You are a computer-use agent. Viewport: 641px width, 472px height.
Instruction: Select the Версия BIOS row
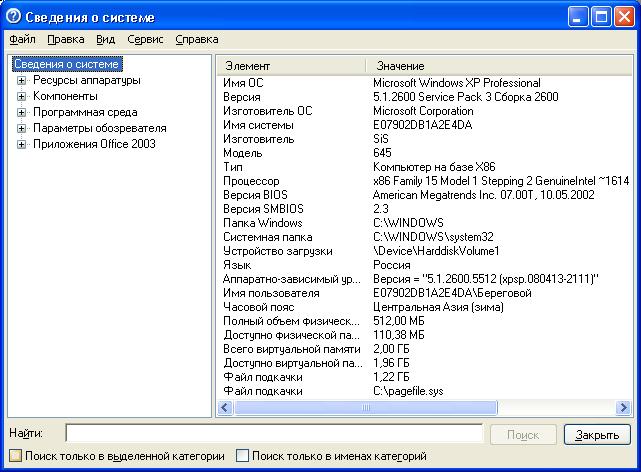[424, 195]
